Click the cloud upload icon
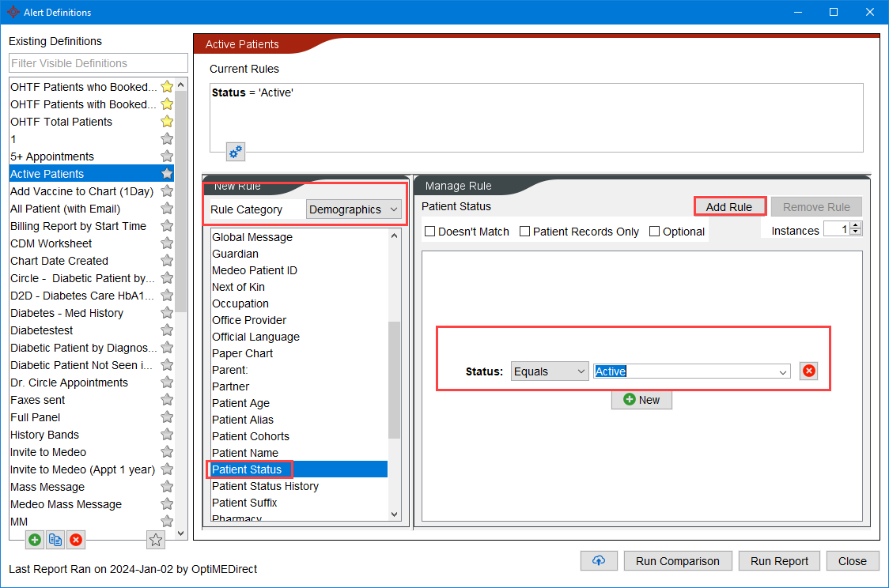Viewport: 889px width, 588px height. 599,560
